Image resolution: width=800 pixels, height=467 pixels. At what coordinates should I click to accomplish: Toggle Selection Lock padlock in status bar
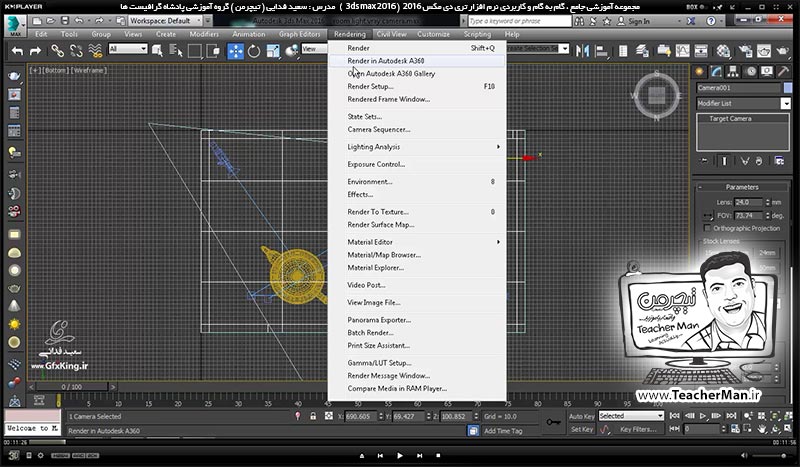313,416
